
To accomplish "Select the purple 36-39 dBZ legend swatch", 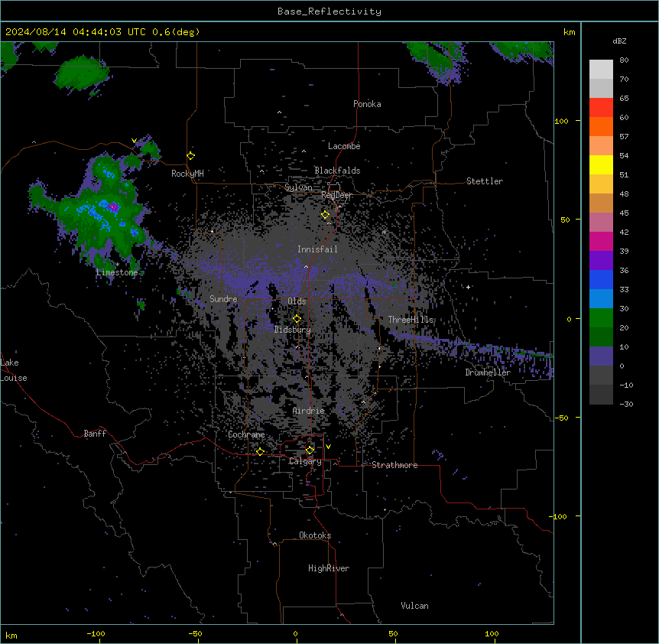I will coord(601,260).
